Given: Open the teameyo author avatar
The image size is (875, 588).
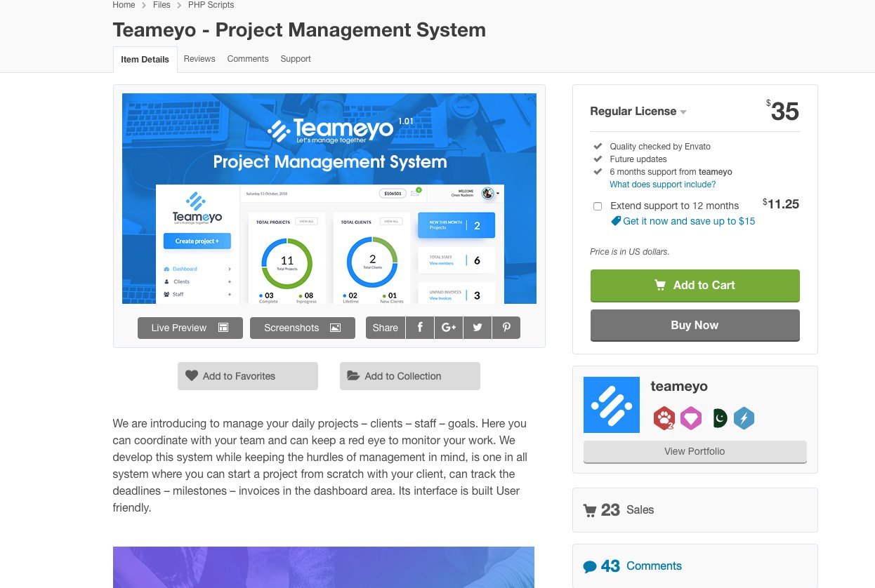Looking at the screenshot, I should [x=612, y=405].
